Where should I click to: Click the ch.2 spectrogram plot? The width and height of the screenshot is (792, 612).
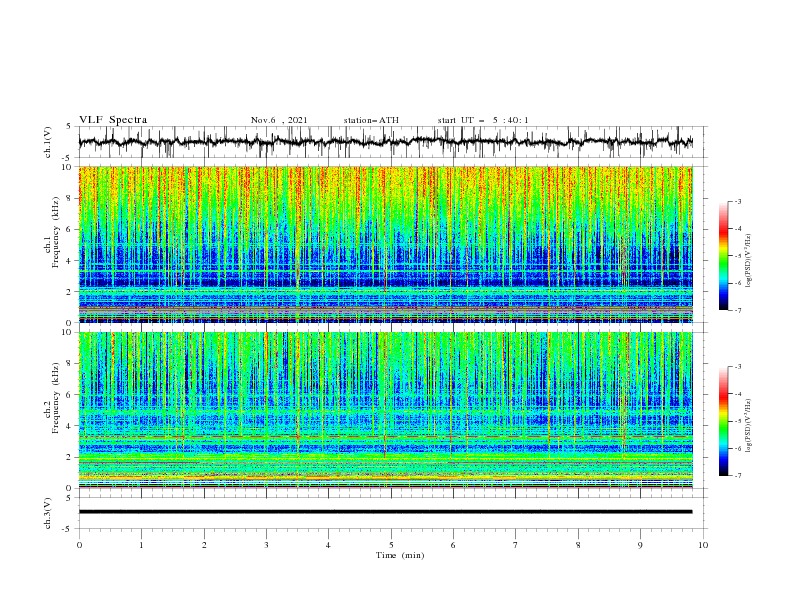pos(385,410)
